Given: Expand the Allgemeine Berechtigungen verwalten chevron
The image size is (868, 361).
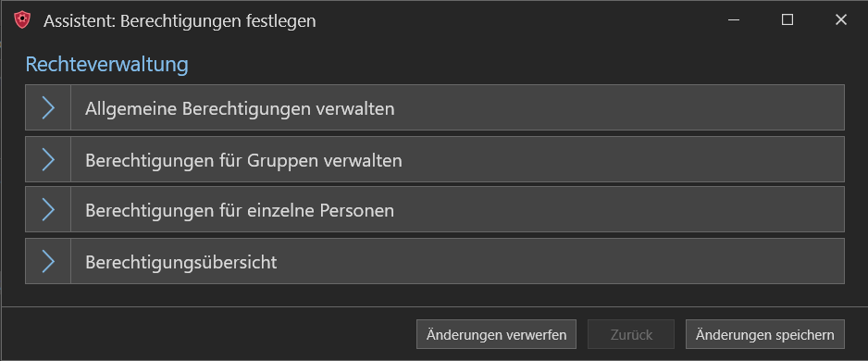Looking at the screenshot, I should coord(48,108).
